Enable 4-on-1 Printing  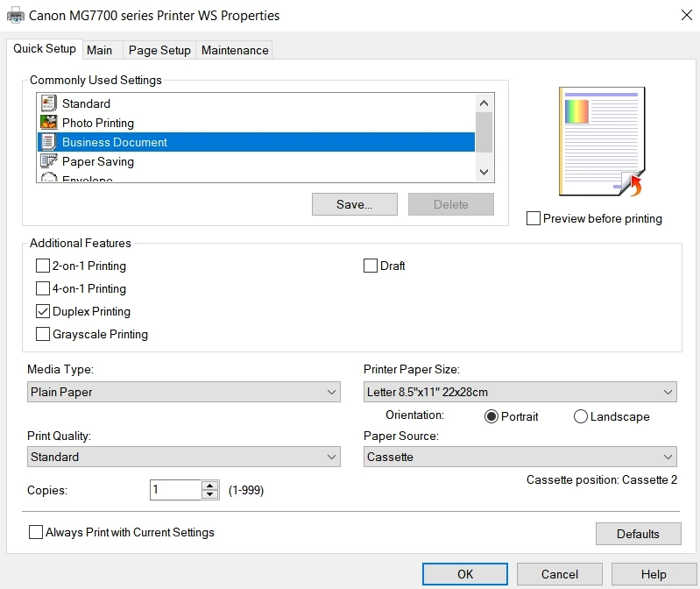43,288
